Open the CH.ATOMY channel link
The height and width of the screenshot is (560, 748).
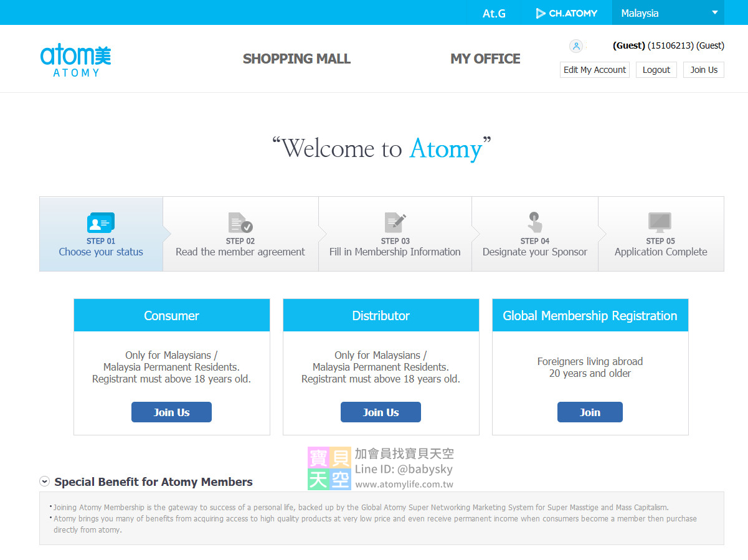tap(566, 13)
